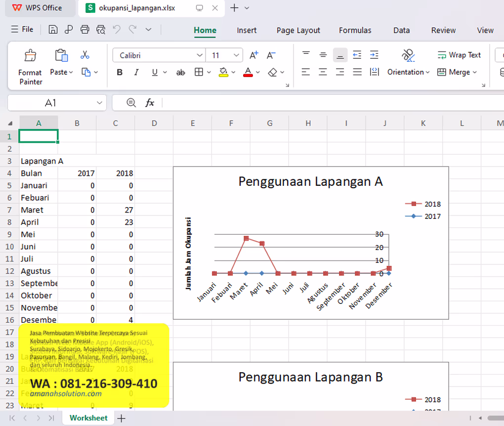Align text to bottom

coord(340,55)
